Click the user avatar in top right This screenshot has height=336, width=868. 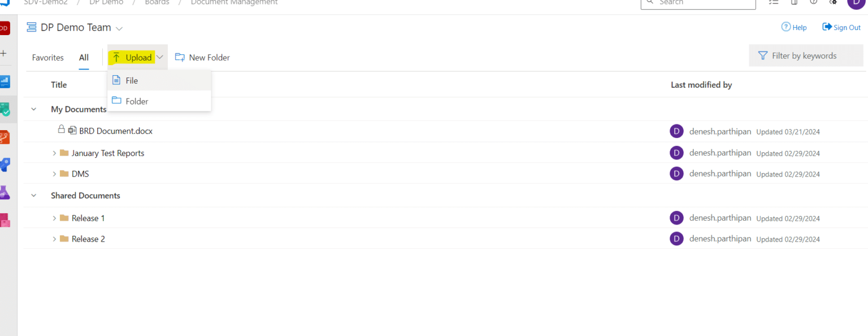coord(857,2)
